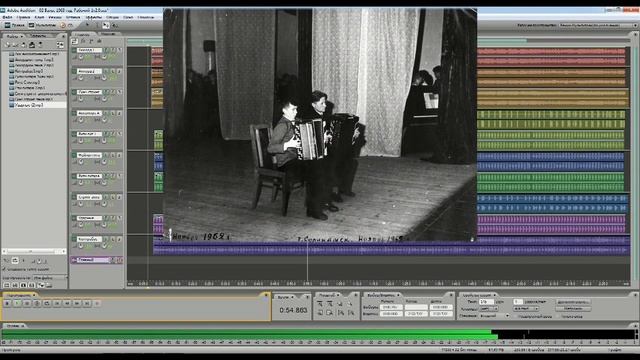Select the Time Selection tool

[x=97, y=25]
